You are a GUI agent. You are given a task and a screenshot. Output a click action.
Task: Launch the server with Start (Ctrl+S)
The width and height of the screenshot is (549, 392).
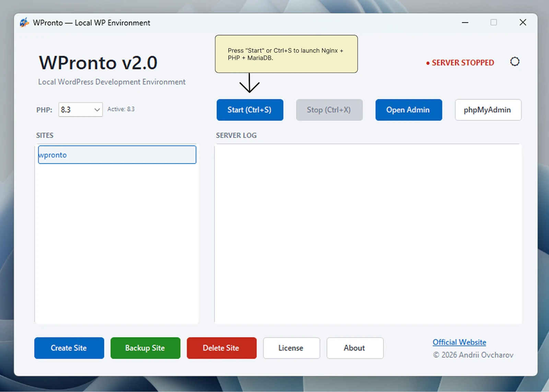pyautogui.click(x=250, y=110)
